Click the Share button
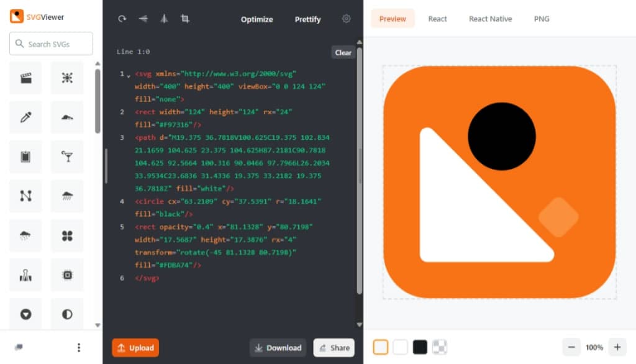636x364 pixels. click(x=334, y=348)
